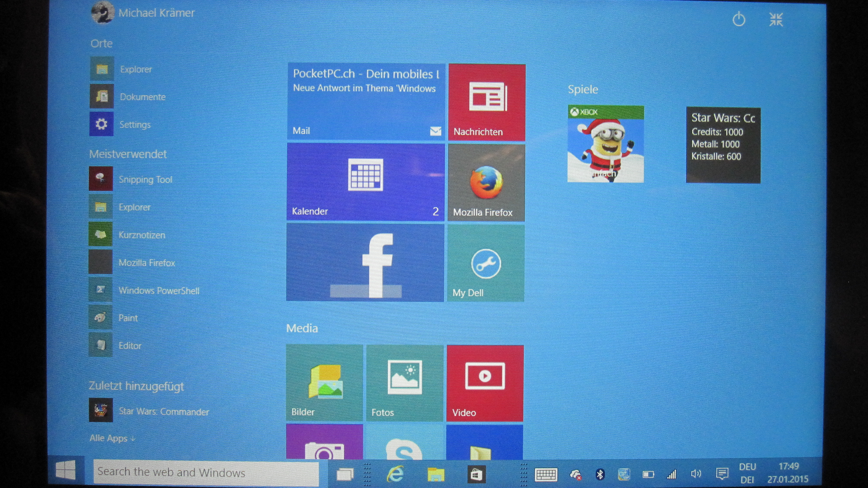Image resolution: width=868 pixels, height=488 pixels.
Task: Open File Explorer from taskbar
Action: click(x=436, y=475)
